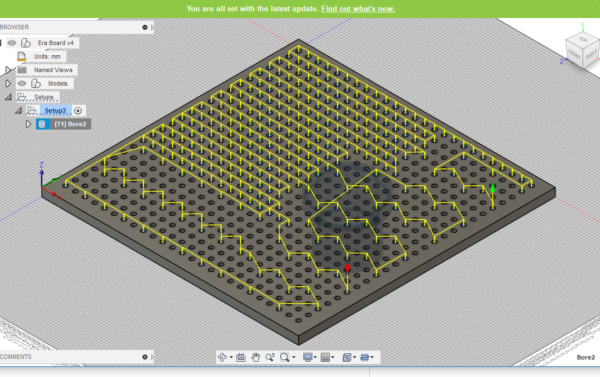Click the Browser panel options dot button
600x377 pixels.
(145, 27)
